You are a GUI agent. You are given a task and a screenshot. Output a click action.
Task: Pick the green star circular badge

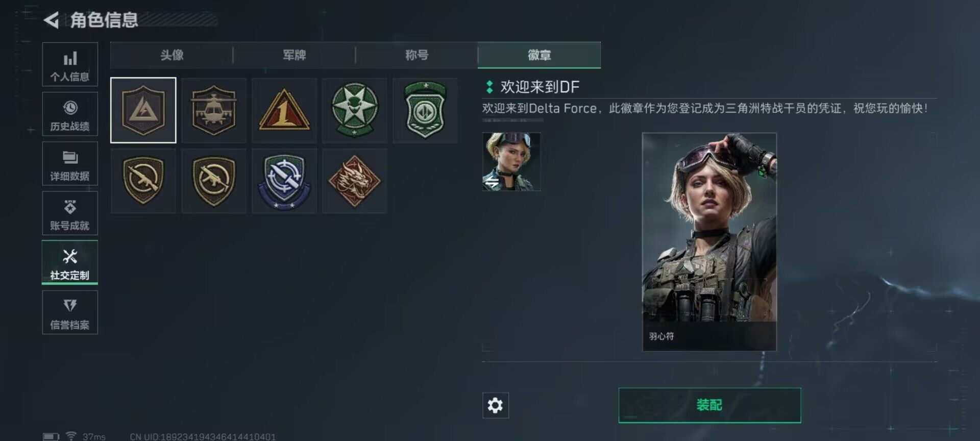pyautogui.click(x=355, y=110)
